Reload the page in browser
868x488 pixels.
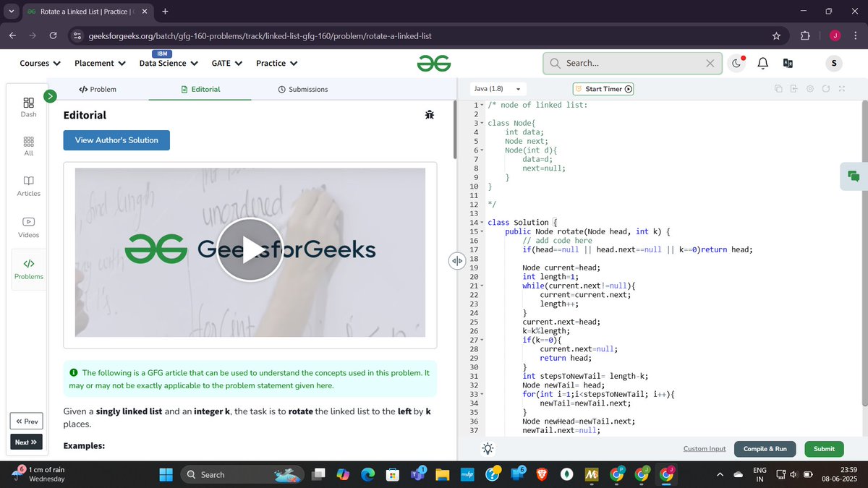point(53,35)
